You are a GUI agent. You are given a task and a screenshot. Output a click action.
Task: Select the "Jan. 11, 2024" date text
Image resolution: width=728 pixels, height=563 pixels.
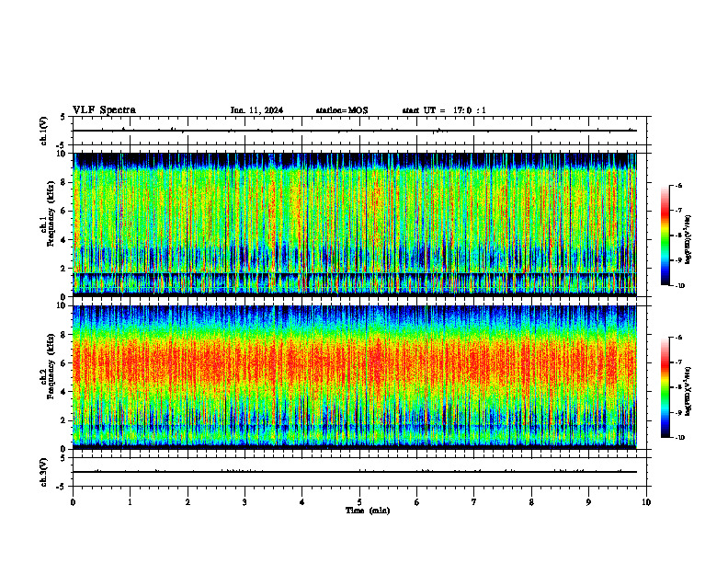256,110
